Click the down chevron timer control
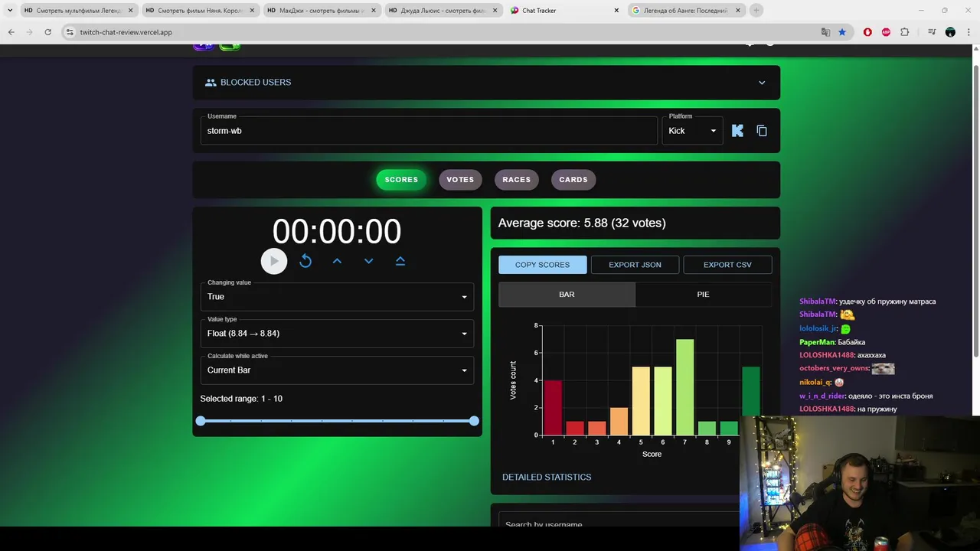 click(x=368, y=261)
